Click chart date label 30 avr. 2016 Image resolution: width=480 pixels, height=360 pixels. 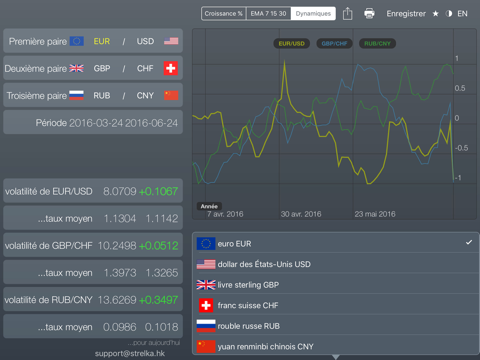(301, 214)
